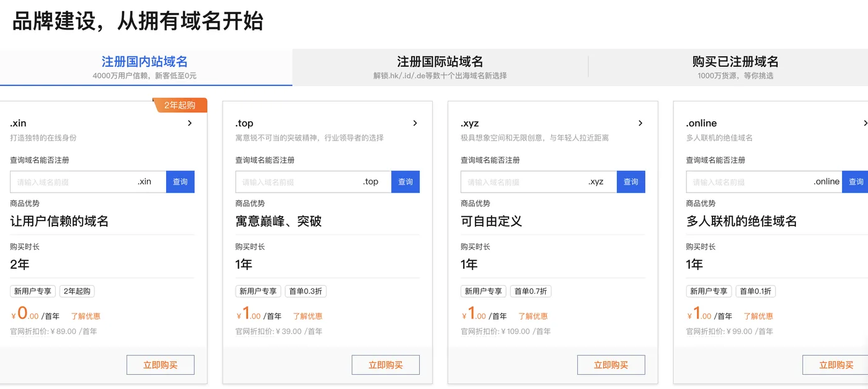Open 了解优惠 link under .xin price
The image size is (868, 389).
(x=86, y=316)
